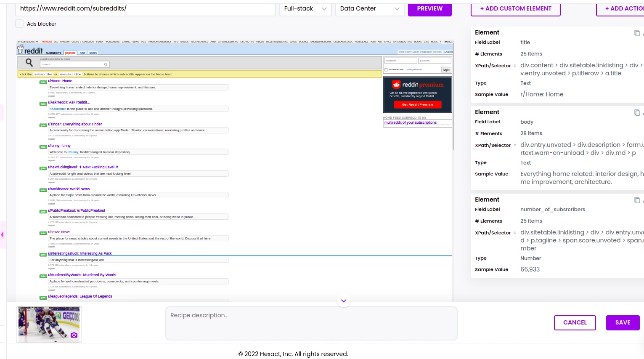The image size is (644, 359).
Task: Click the info icon beside title's XPath/Selector
Action: click(x=515, y=66)
